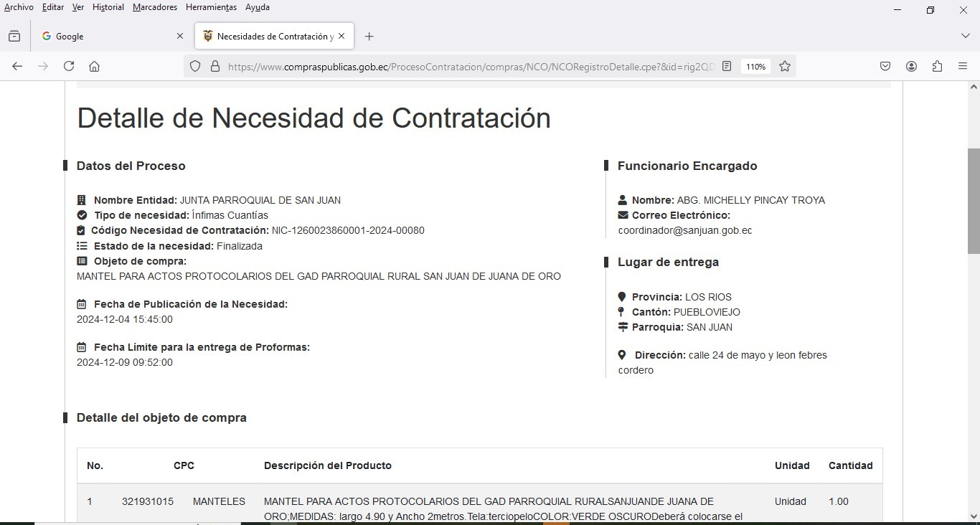
Task: Toggle reader view icon in address bar
Action: 727,66
